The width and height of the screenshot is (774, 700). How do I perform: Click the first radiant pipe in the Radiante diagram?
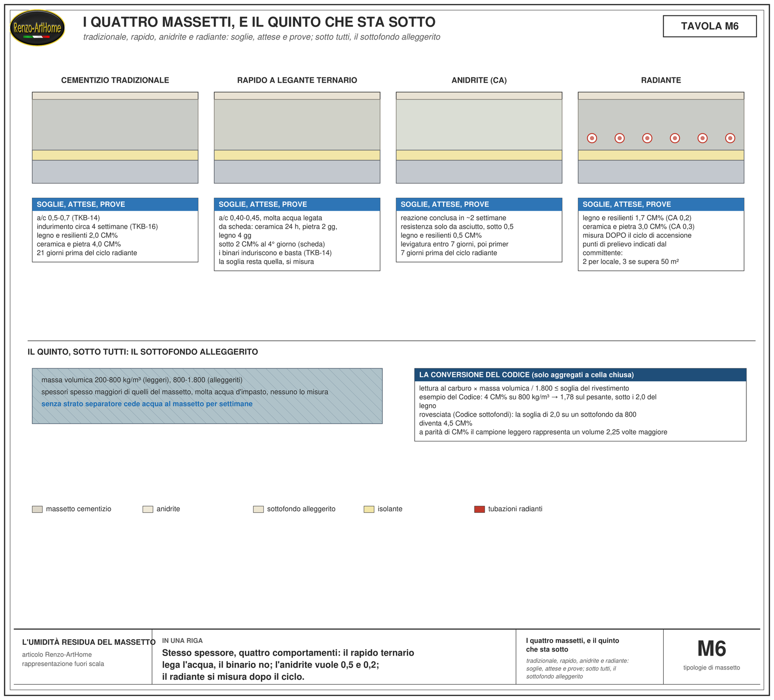coord(592,138)
